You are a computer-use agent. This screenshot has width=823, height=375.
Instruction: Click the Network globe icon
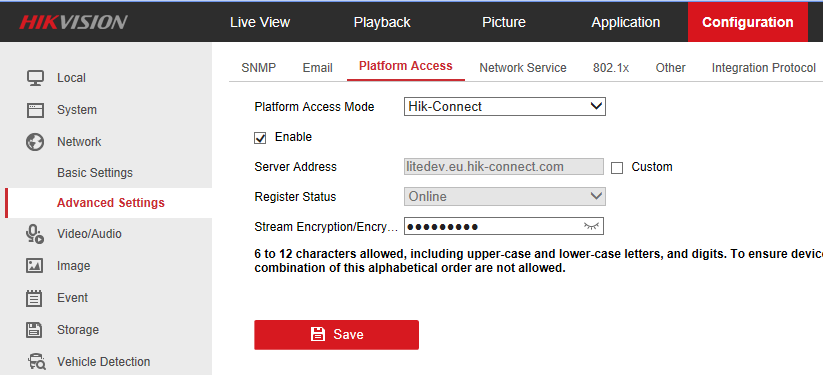(35, 142)
